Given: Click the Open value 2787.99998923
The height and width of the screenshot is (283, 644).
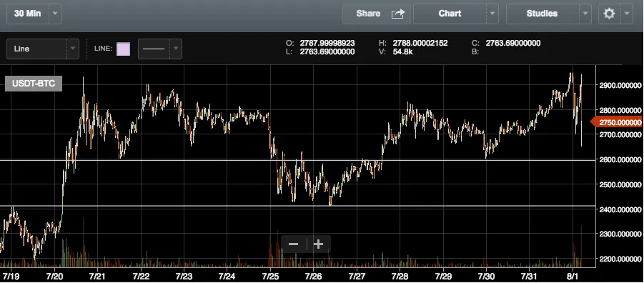Looking at the screenshot, I should tap(327, 43).
